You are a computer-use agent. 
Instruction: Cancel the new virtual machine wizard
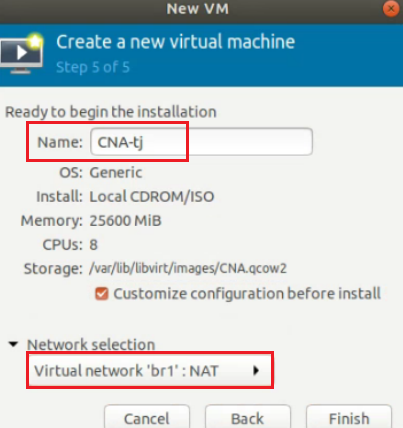[147, 418]
